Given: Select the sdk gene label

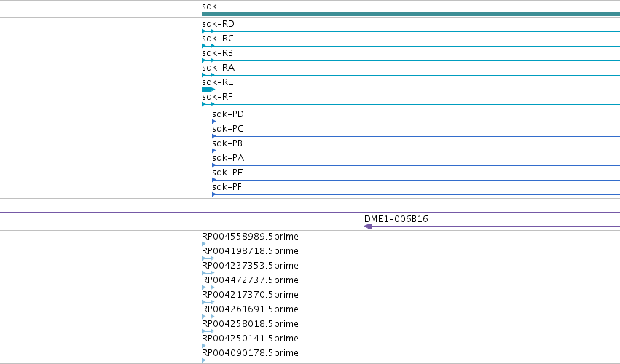Looking at the screenshot, I should [210, 7].
